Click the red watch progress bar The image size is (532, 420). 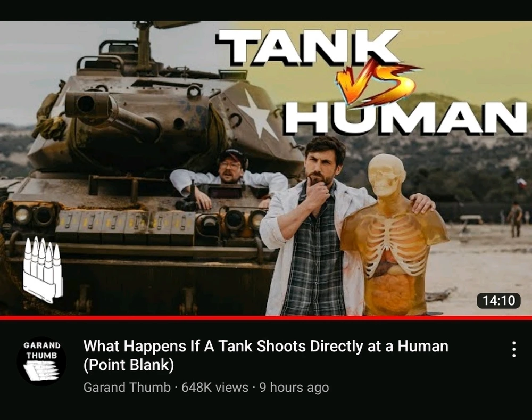pos(266,318)
